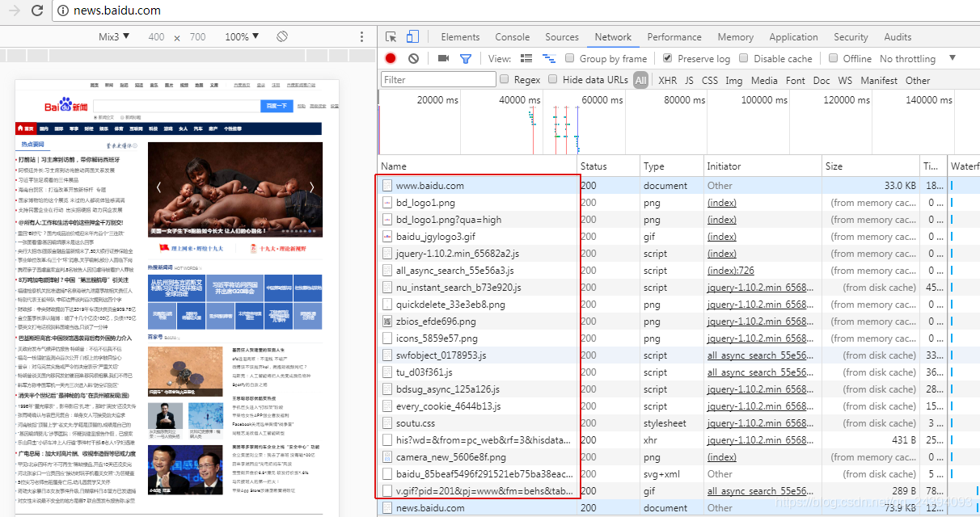Screen dimensions: 980x517
Task: Enable Group by frame checkbox
Action: tap(570, 58)
